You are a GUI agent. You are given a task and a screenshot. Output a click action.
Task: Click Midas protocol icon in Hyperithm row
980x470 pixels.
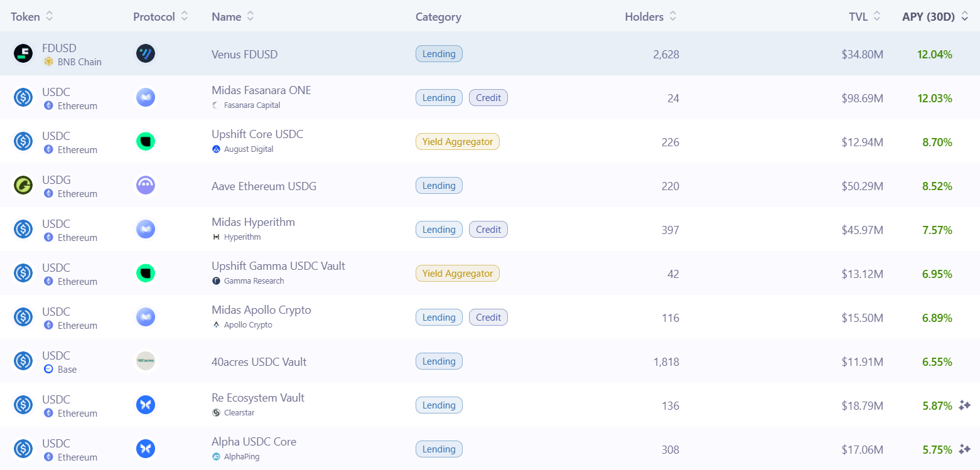pyautogui.click(x=146, y=229)
